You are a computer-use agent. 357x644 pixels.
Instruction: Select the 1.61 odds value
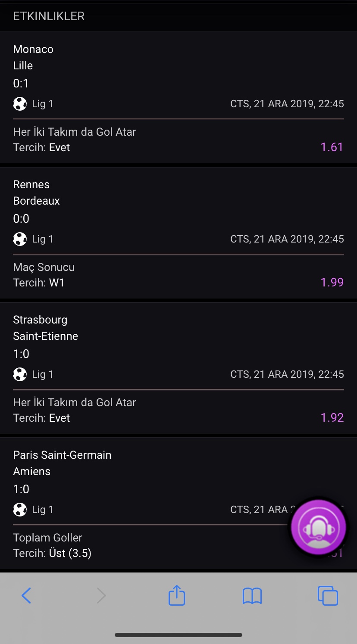[x=332, y=147]
